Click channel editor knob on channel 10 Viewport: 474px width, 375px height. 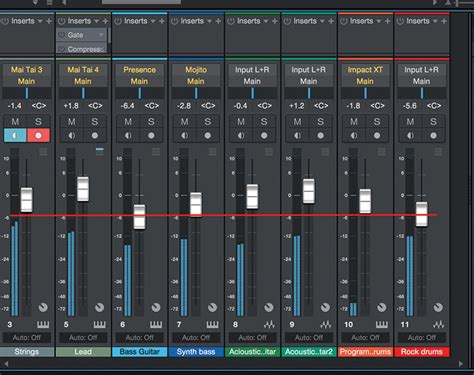point(382,307)
